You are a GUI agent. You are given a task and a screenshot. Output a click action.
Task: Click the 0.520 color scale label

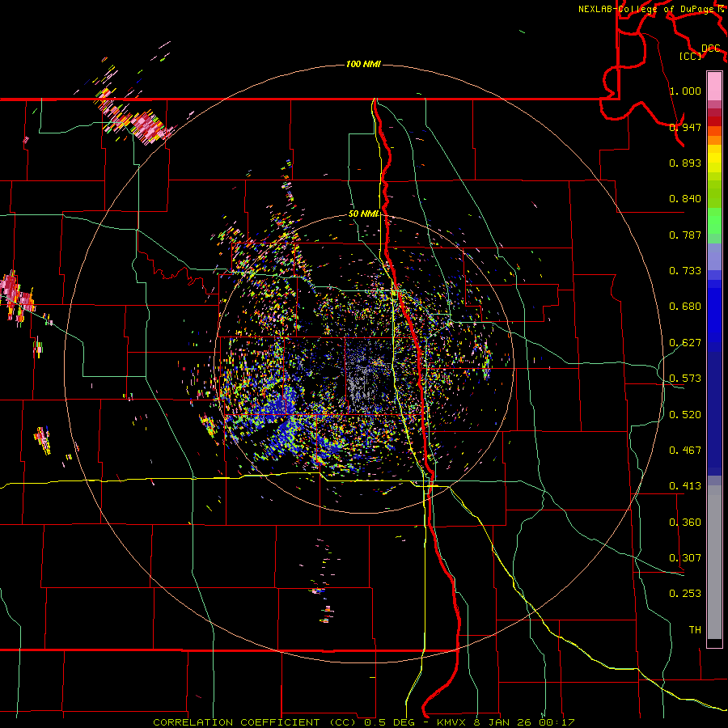(685, 415)
